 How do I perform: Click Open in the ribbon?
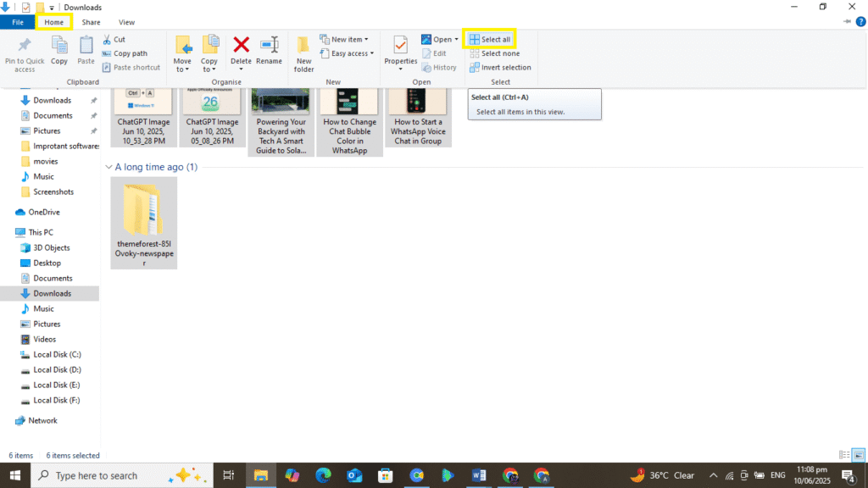click(437, 39)
